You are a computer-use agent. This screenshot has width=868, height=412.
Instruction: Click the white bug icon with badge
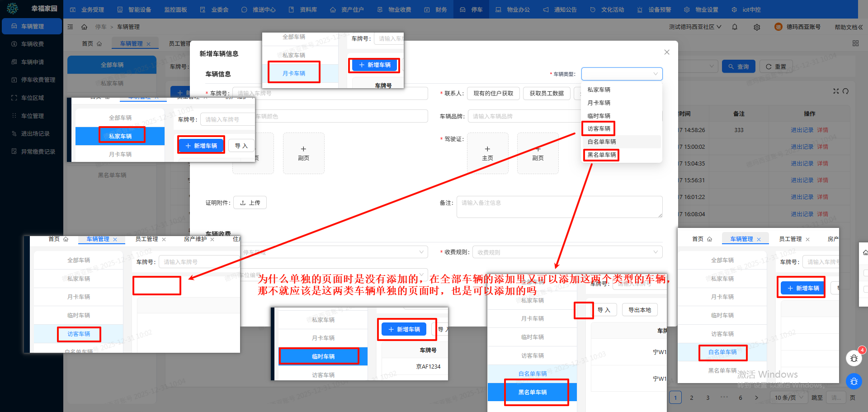[854, 358]
